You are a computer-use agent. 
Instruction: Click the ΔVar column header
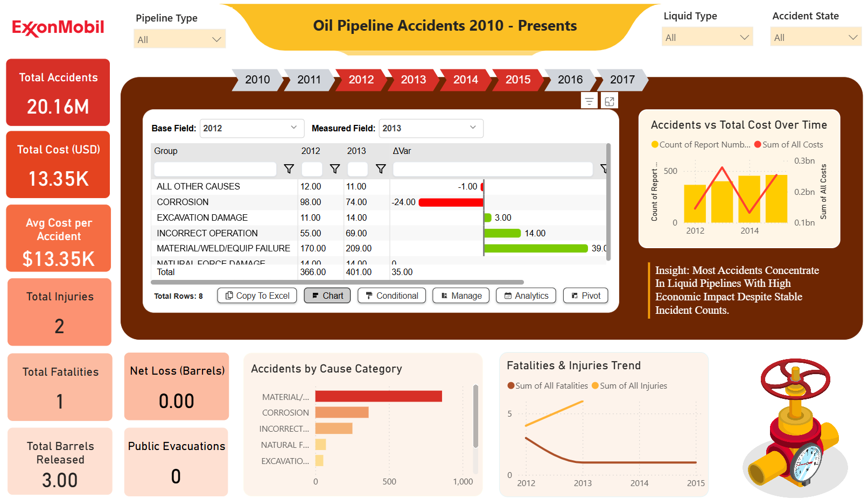coord(402,151)
